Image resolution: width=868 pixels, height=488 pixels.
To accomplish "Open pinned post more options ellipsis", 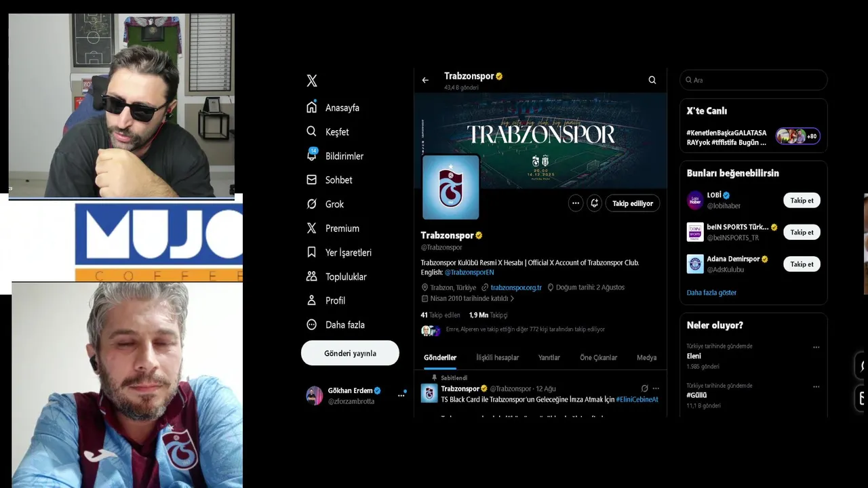I will pyautogui.click(x=655, y=388).
